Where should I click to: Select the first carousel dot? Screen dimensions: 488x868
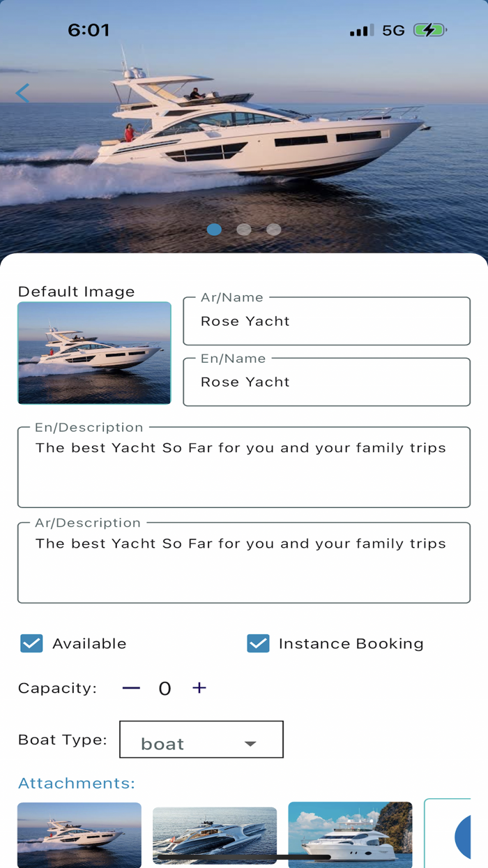tap(214, 230)
